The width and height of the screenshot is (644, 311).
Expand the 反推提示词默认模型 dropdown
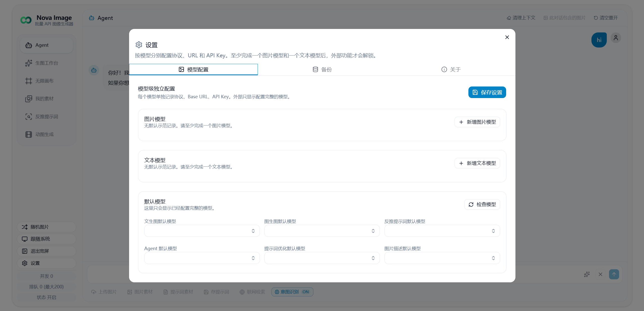(442, 231)
